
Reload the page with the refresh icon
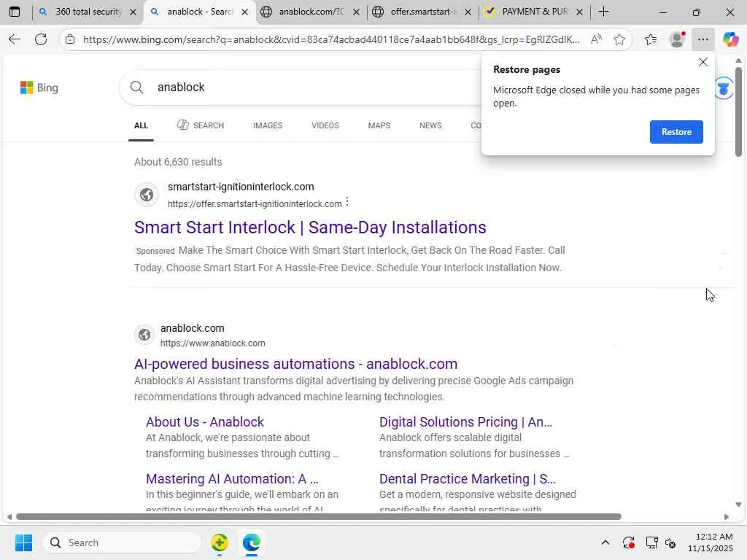click(x=41, y=39)
